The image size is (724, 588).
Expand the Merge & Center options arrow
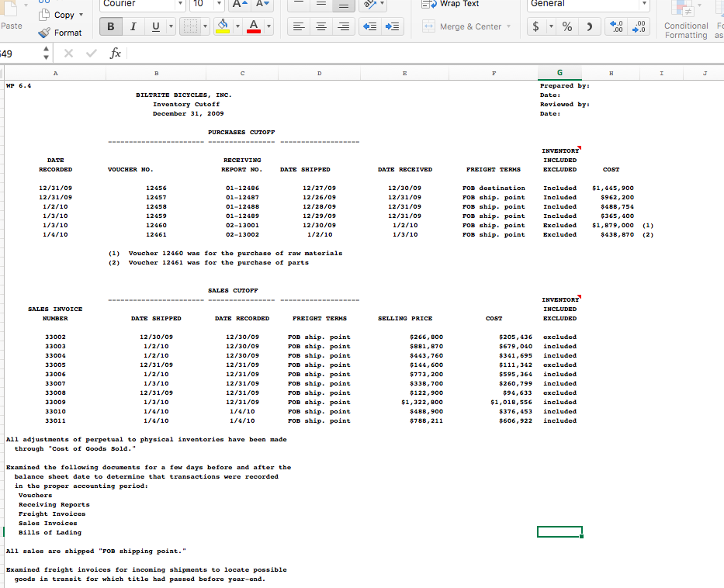(x=508, y=26)
